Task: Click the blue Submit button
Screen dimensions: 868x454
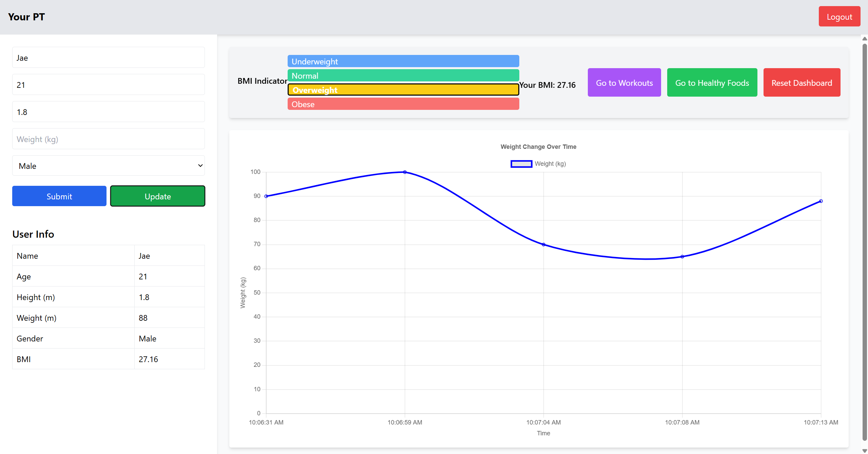Action: pos(59,196)
